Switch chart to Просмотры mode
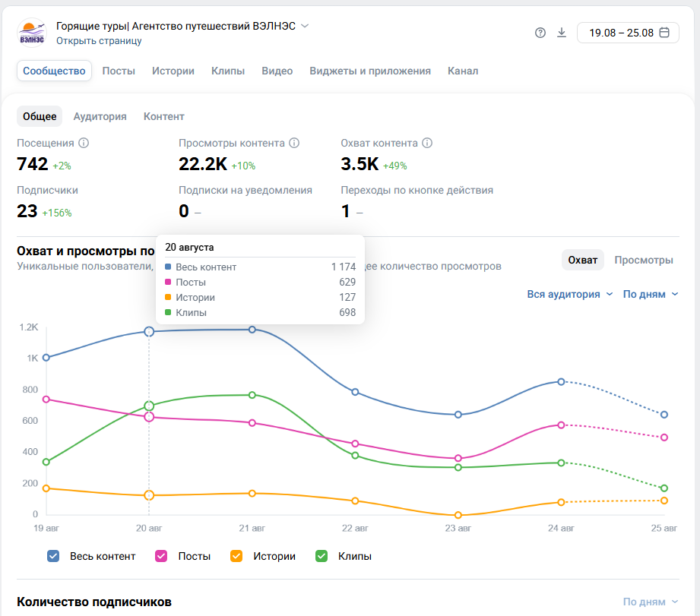The image size is (700, 616). (643, 260)
